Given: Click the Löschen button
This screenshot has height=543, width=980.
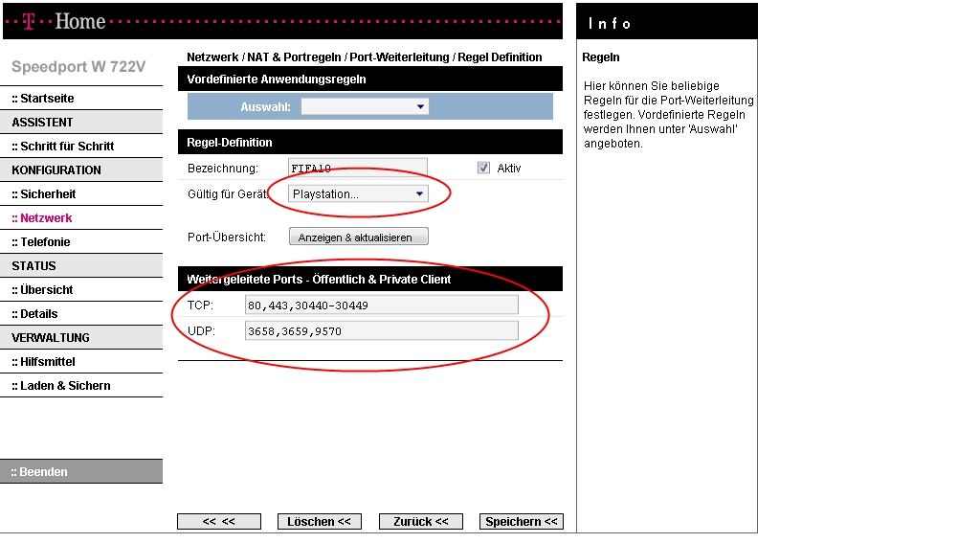Looking at the screenshot, I should point(320,522).
